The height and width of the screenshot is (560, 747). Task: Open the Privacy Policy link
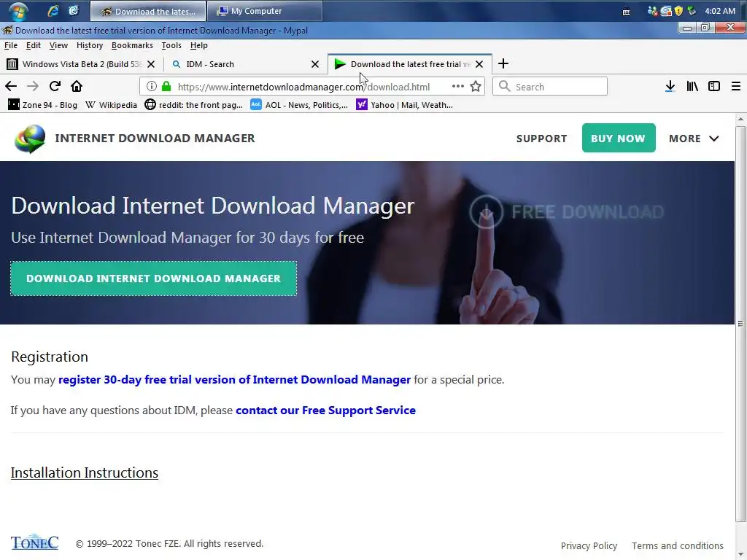tap(589, 545)
